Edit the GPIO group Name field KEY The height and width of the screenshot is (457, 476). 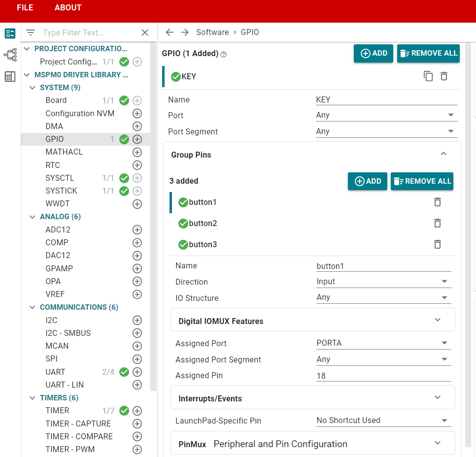click(386, 100)
